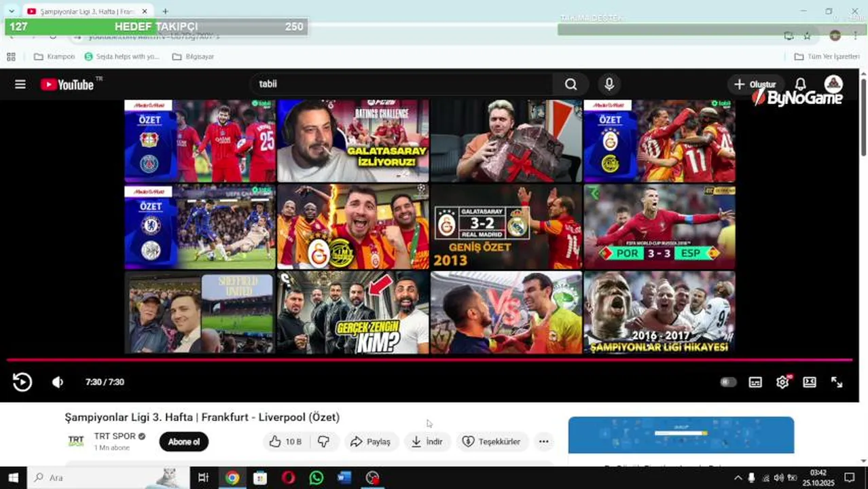Mute the video with the volume icon
The height and width of the screenshot is (489, 868).
(x=58, y=382)
